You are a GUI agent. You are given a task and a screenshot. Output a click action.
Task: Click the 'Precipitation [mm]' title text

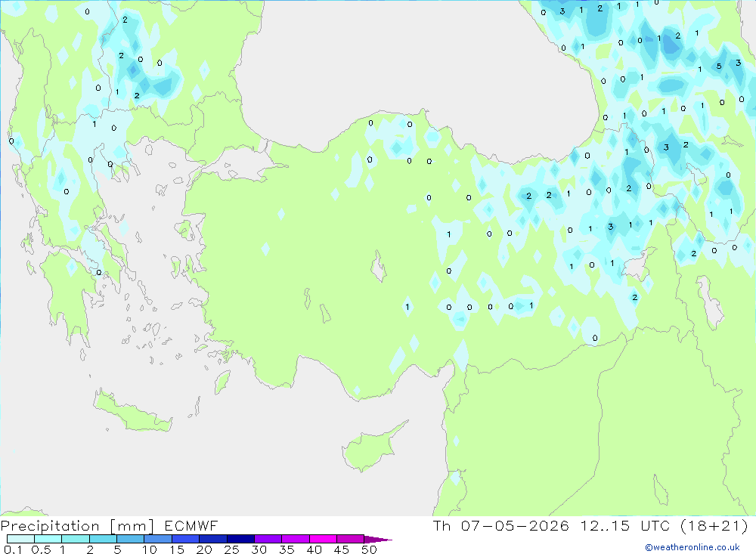click(77, 526)
